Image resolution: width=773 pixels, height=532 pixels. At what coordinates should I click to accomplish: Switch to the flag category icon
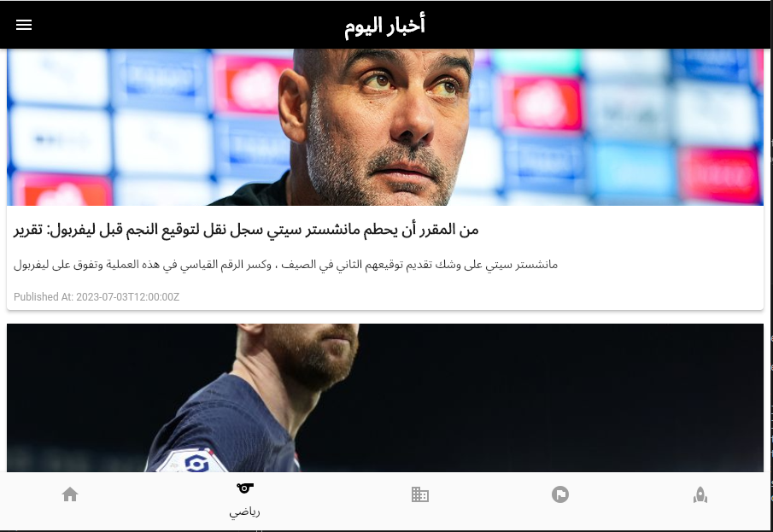560,494
